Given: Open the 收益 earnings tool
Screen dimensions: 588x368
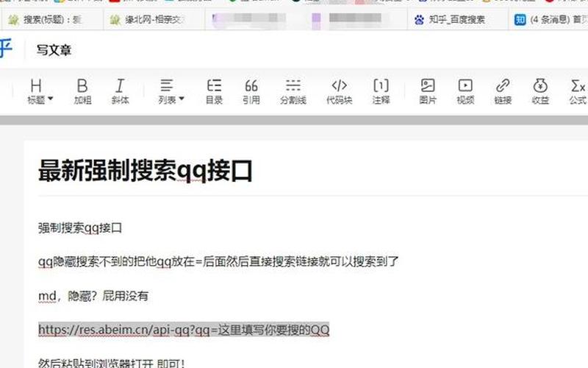Looking at the screenshot, I should pyautogui.click(x=540, y=91).
